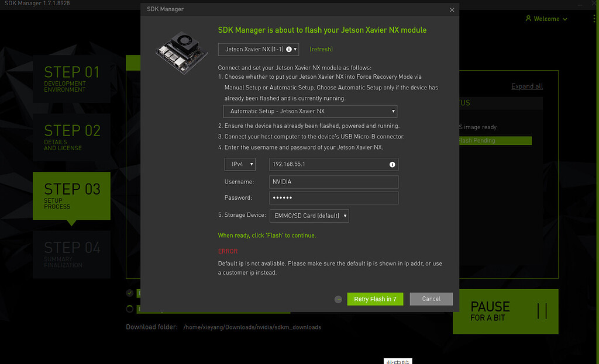The width and height of the screenshot is (599, 364).
Task: Click the loading spinner icon below the checkmark
Action: coord(130,308)
